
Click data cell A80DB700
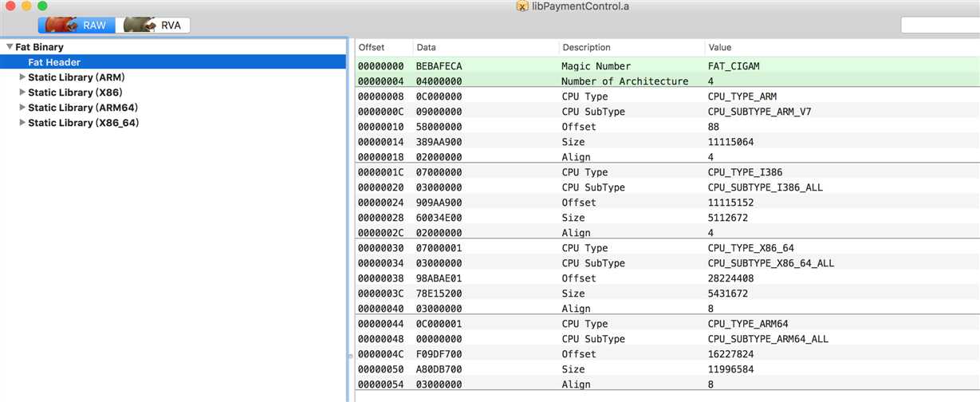tap(439, 369)
